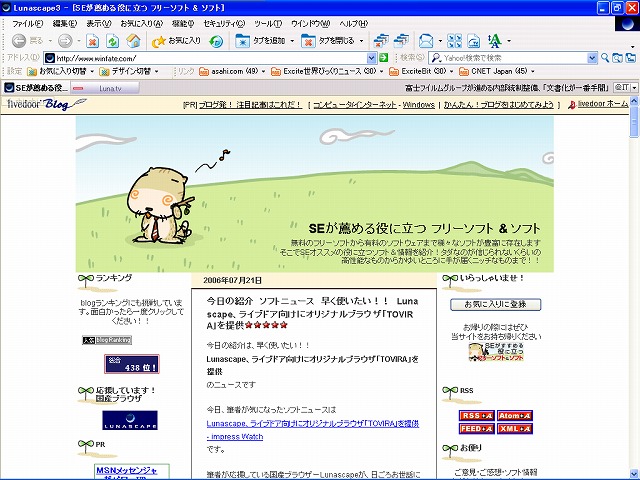Select the SEが薦める役 tab
Screen dimensions: 640x480
click(36, 88)
